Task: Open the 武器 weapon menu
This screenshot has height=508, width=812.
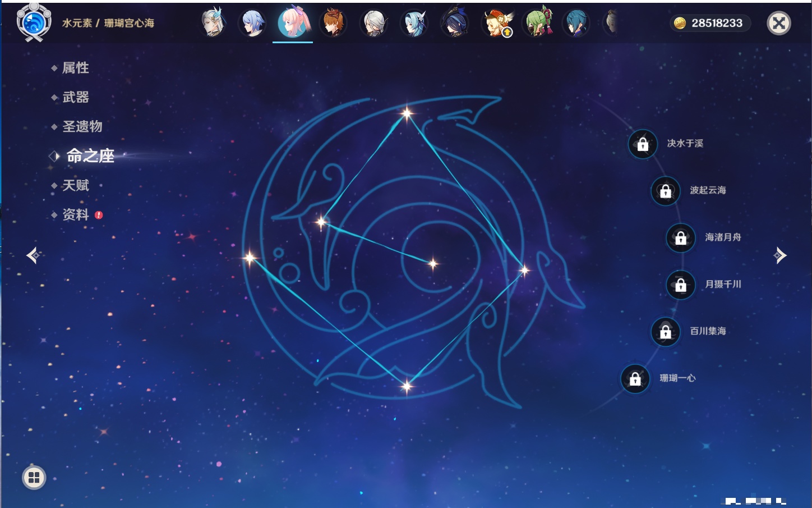Action: click(75, 97)
